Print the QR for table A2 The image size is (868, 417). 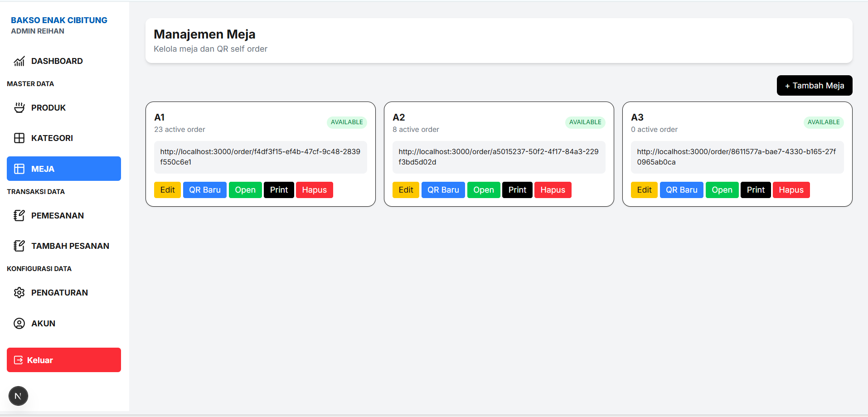pos(517,190)
